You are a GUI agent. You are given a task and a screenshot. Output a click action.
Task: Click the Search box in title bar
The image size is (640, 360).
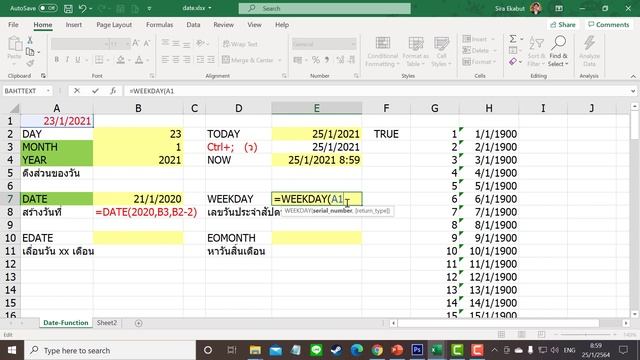coord(324,8)
